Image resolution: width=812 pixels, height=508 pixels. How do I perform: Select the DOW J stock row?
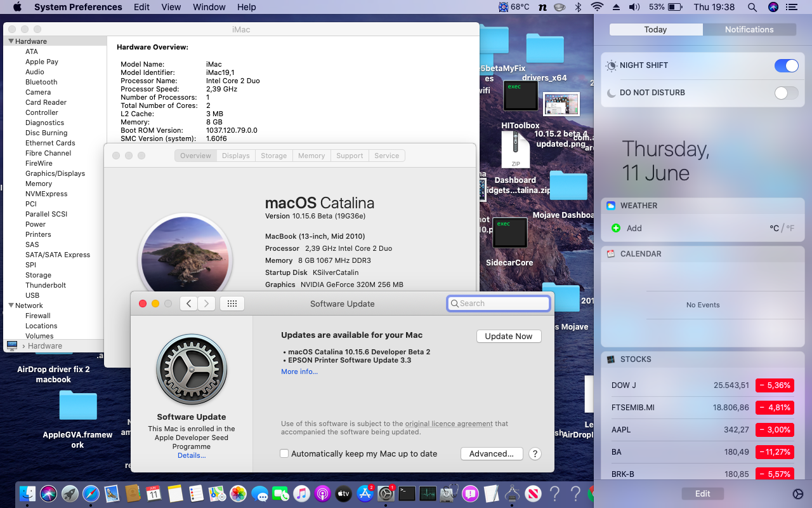(703, 385)
